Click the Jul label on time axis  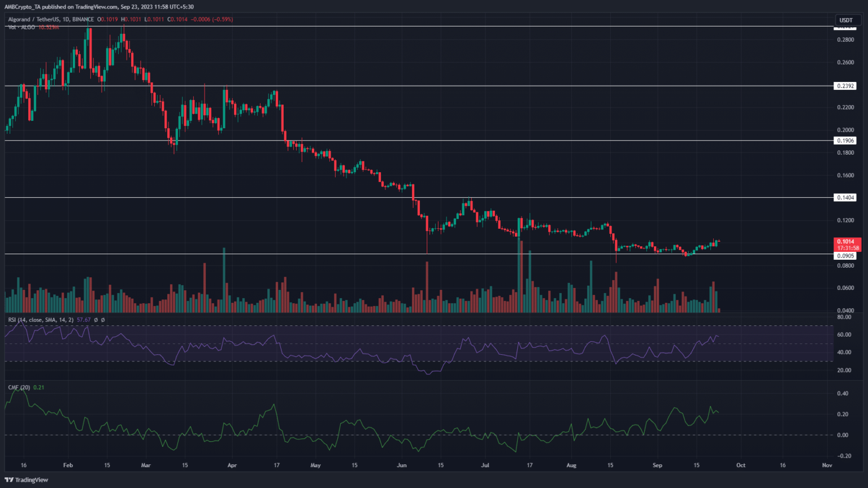[x=485, y=465]
